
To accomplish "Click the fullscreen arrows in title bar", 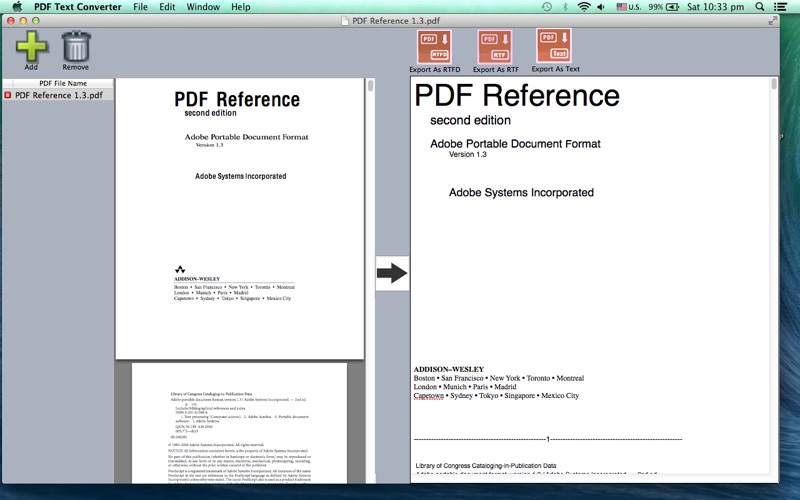I will point(772,20).
